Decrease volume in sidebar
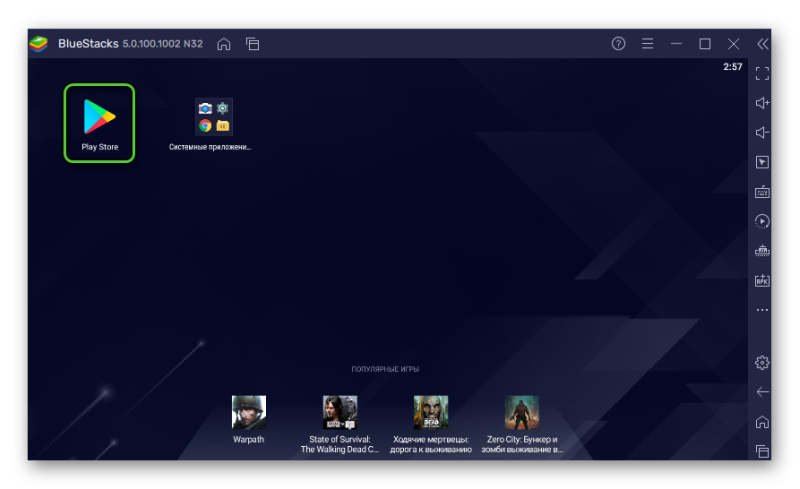 (762, 133)
